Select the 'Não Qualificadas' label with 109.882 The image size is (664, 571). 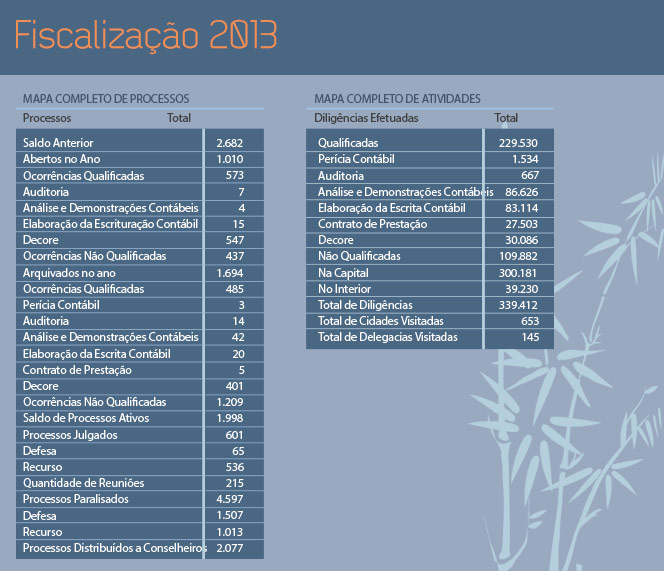(359, 256)
